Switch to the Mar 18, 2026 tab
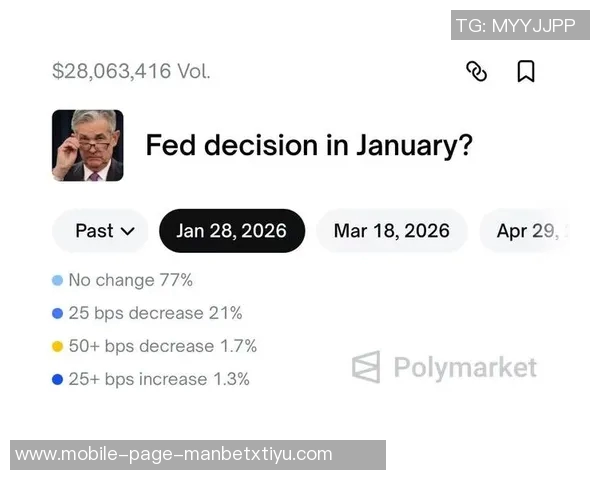600x480 pixels. (x=391, y=231)
